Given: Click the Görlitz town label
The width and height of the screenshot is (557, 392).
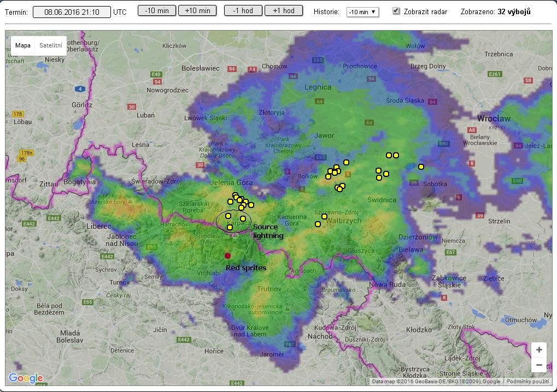Looking at the screenshot, I should [81, 105].
